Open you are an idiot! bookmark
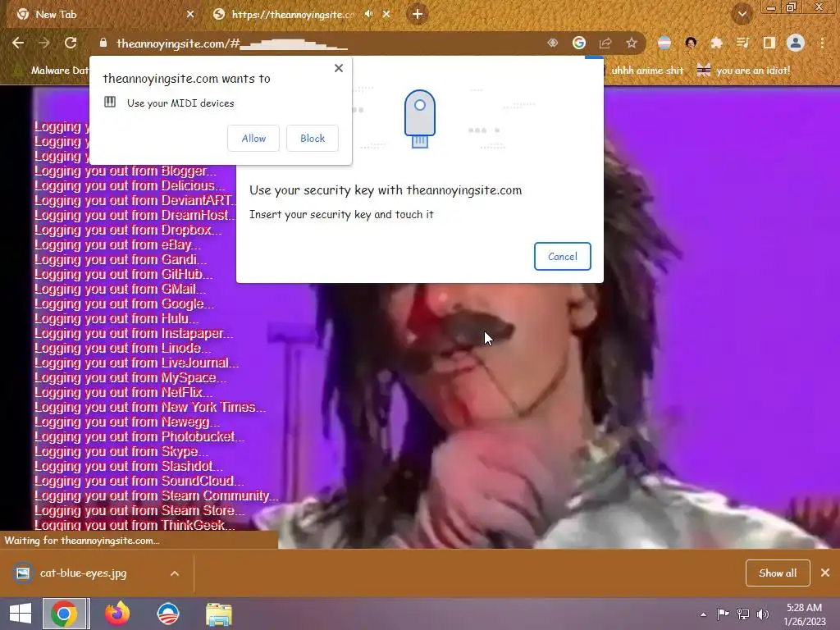This screenshot has height=630, width=840. [743, 71]
